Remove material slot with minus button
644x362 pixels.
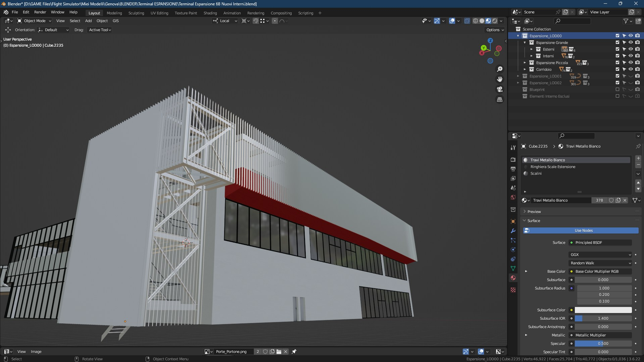pos(638,165)
